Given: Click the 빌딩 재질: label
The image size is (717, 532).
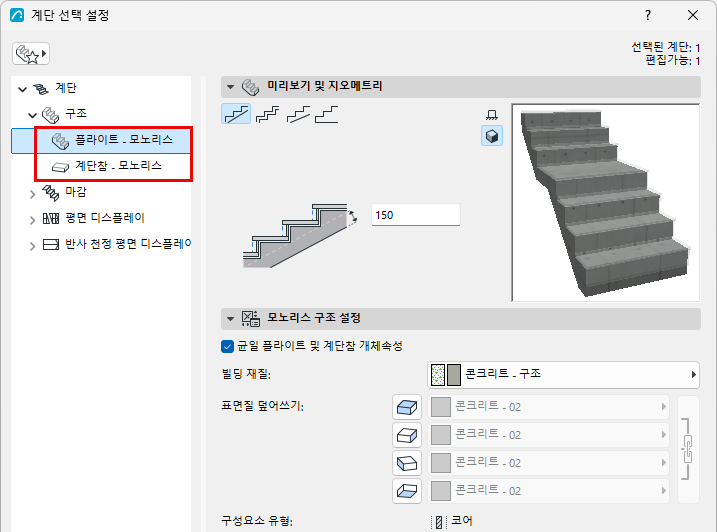Looking at the screenshot, I should 246,374.
